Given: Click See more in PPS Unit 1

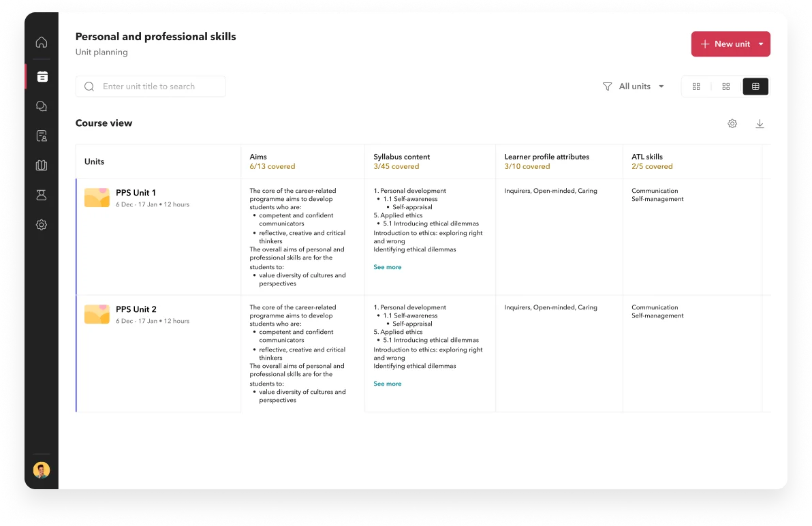Looking at the screenshot, I should (388, 267).
